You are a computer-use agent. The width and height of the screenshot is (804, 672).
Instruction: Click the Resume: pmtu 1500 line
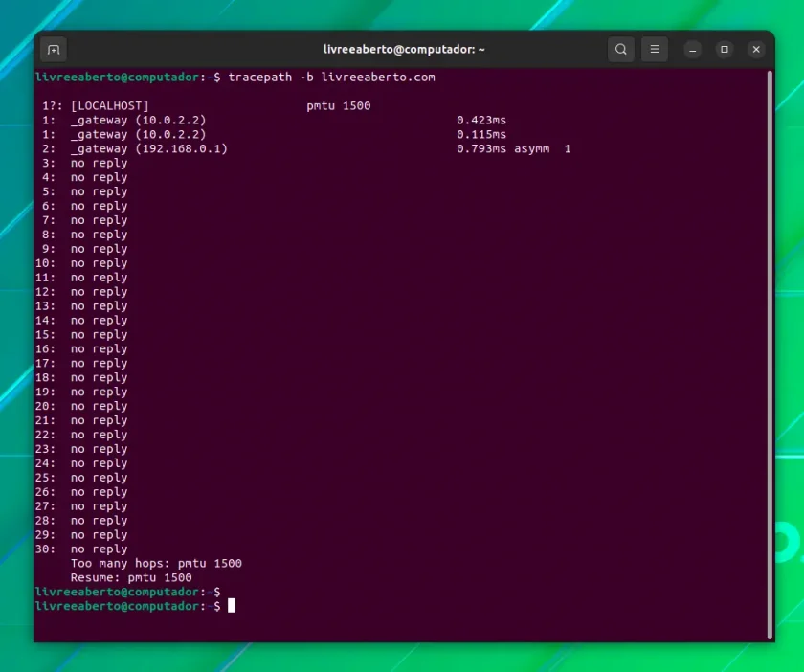tap(131, 577)
